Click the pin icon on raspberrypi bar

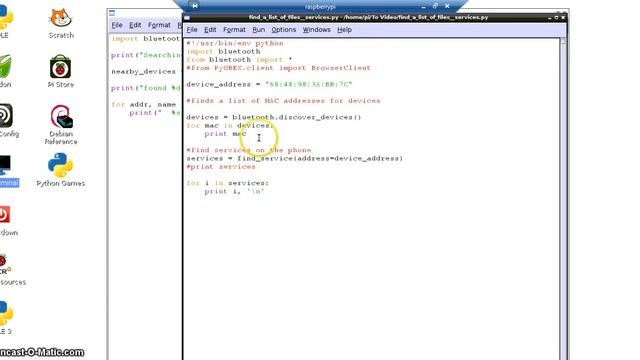pyautogui.click(x=195, y=6)
